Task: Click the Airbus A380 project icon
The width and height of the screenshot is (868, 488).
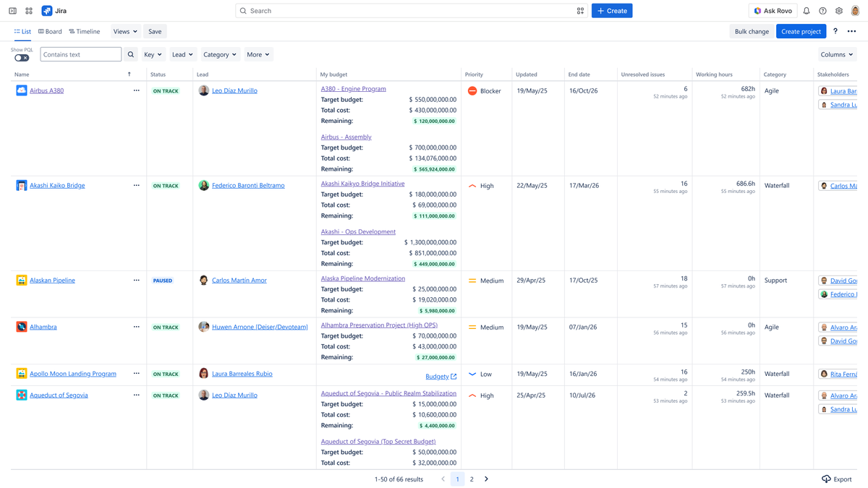Action: click(x=22, y=90)
